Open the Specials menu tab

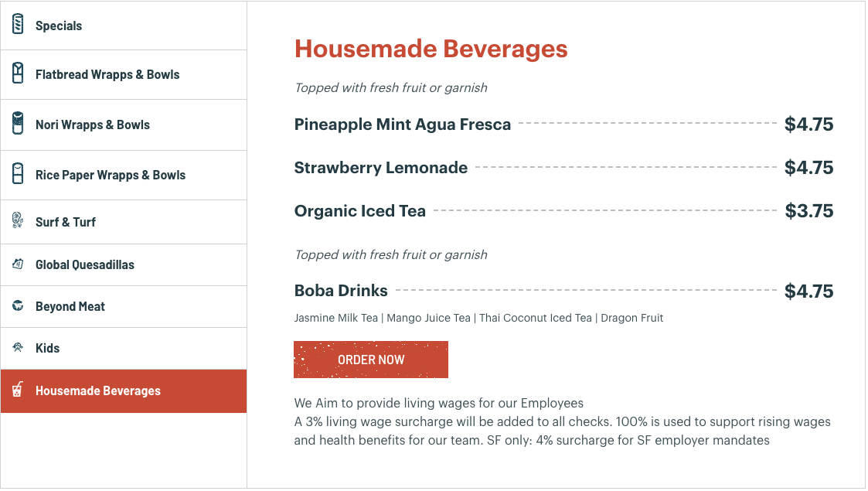point(59,26)
